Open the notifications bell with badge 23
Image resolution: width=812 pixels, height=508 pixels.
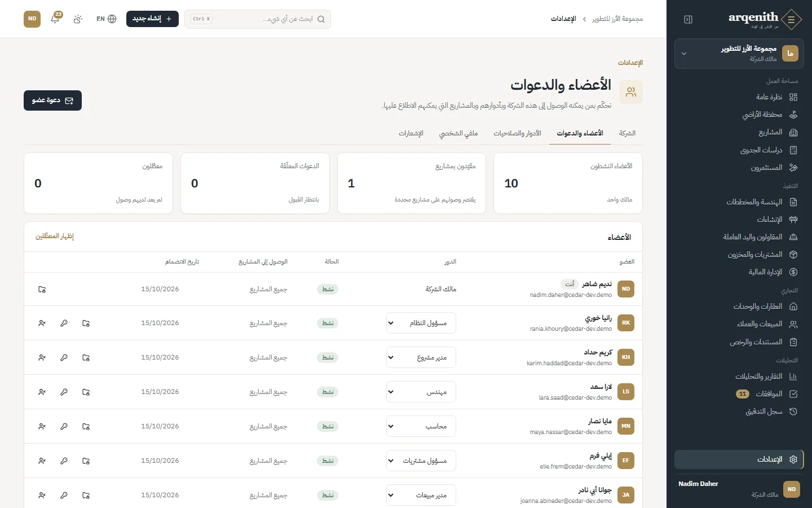tap(55, 19)
